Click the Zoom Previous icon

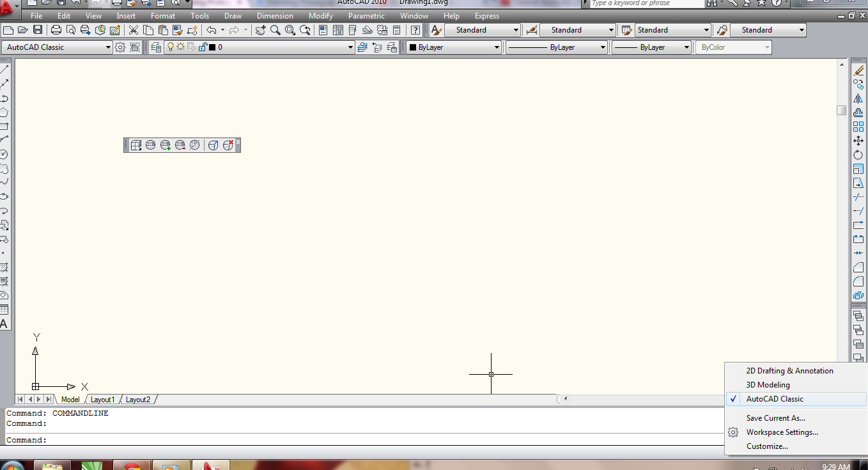click(305, 30)
